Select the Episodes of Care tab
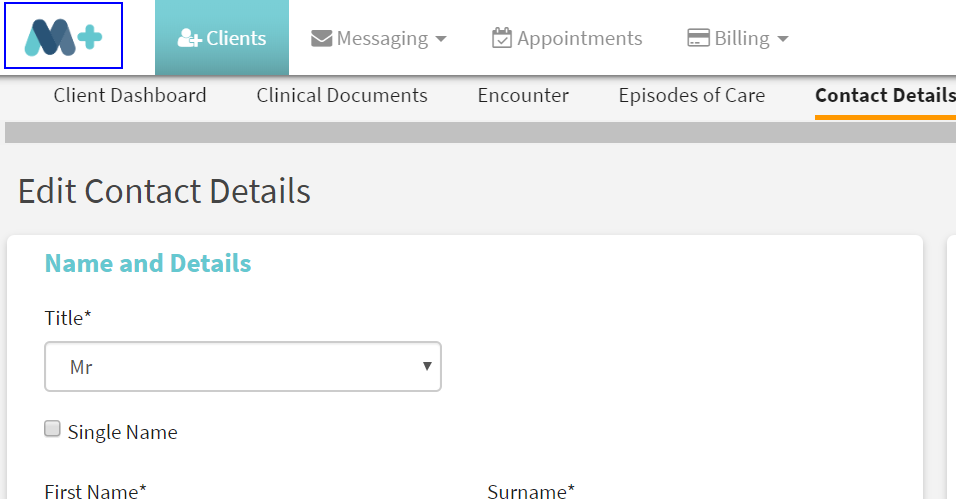 point(692,96)
